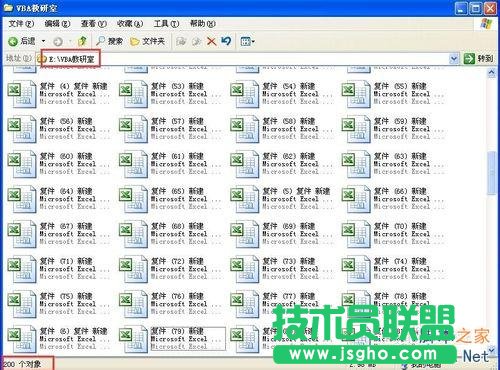The width and height of the screenshot is (500, 370).
Task: Open the Views dropdown button
Action: tap(247, 41)
